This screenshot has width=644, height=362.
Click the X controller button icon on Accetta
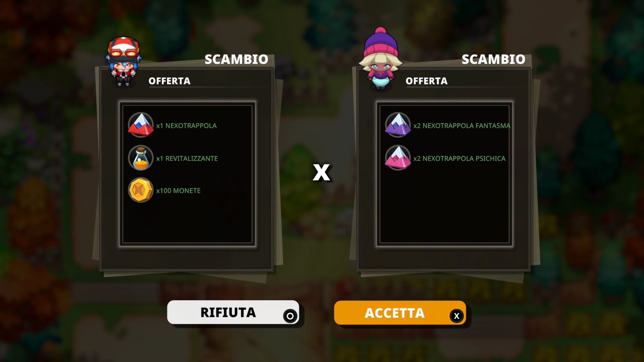click(x=457, y=316)
